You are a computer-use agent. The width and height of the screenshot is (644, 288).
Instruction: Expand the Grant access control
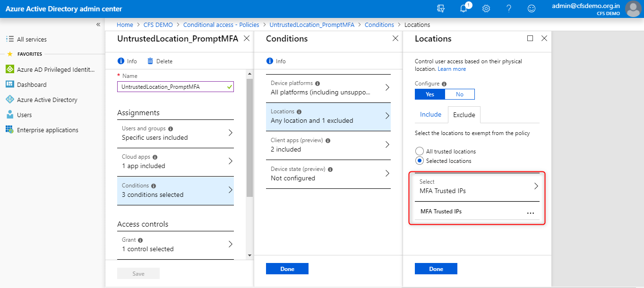click(x=175, y=245)
